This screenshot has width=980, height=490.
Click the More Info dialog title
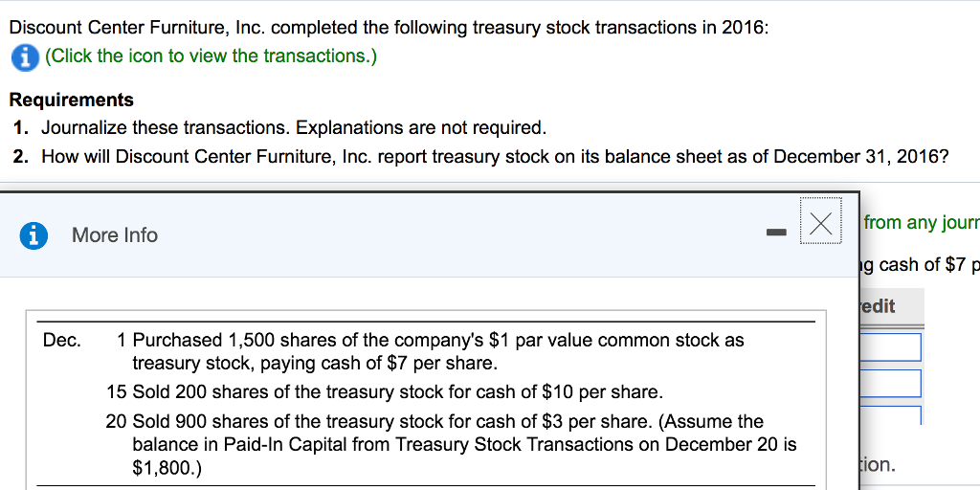115,235
